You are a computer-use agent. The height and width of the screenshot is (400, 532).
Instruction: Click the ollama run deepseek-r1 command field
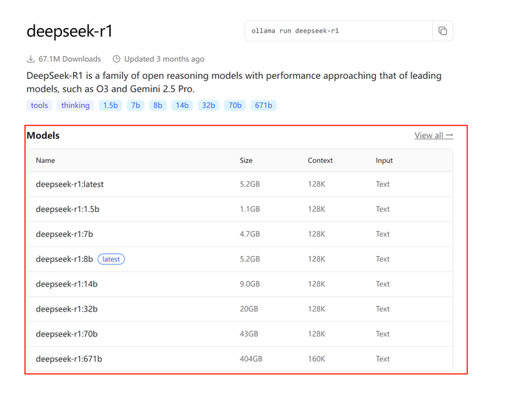coord(338,31)
